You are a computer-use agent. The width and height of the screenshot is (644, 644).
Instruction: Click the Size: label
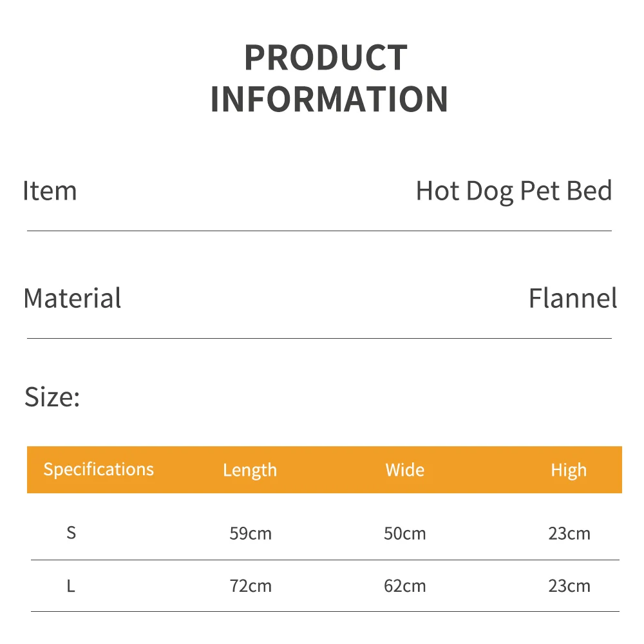[52, 397]
